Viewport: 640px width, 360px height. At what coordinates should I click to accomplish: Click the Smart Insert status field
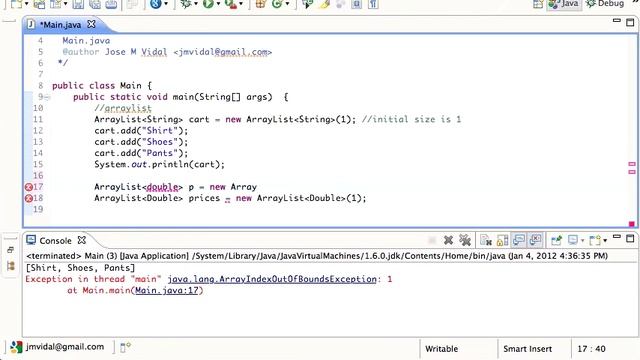point(527,349)
